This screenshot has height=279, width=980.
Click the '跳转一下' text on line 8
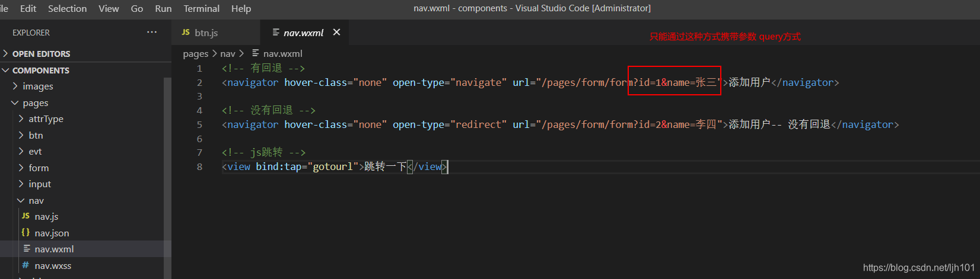pos(386,167)
